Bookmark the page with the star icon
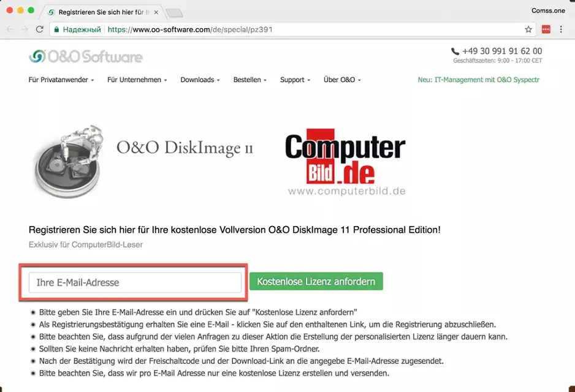Image resolution: width=575 pixels, height=392 pixels. [528, 29]
